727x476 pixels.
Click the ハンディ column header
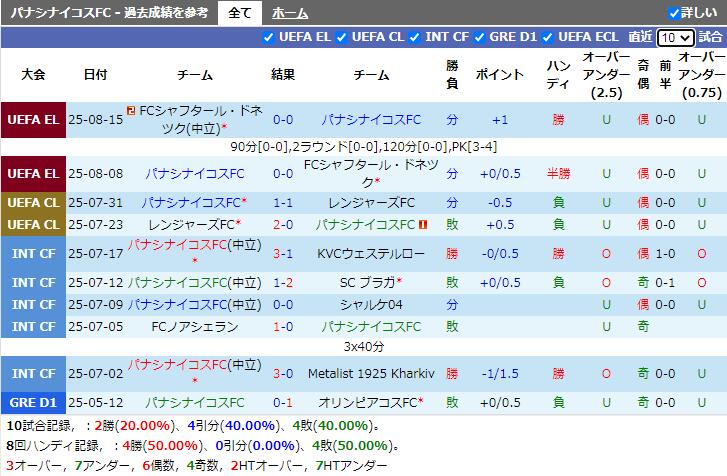pos(558,74)
